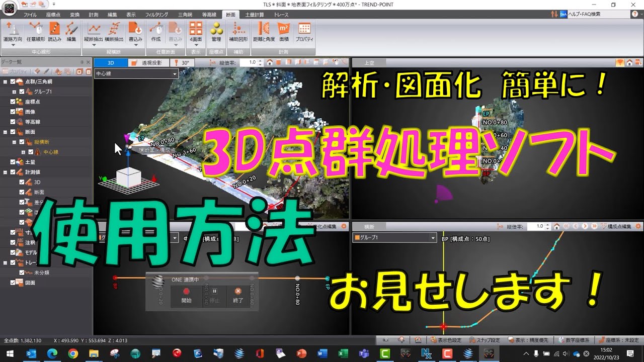
Task: Toggle the 中心線 checkbox in the tree
Action: (x=31, y=152)
